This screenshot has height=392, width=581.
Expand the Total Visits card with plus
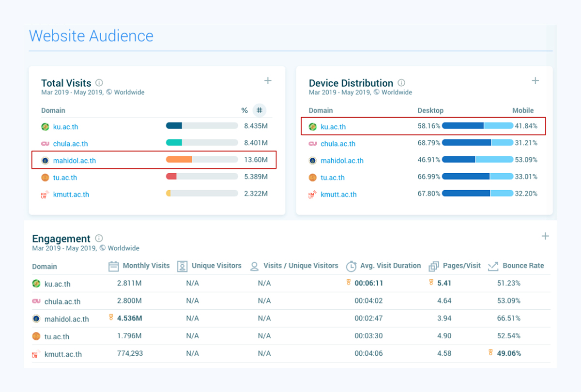pos(268,81)
